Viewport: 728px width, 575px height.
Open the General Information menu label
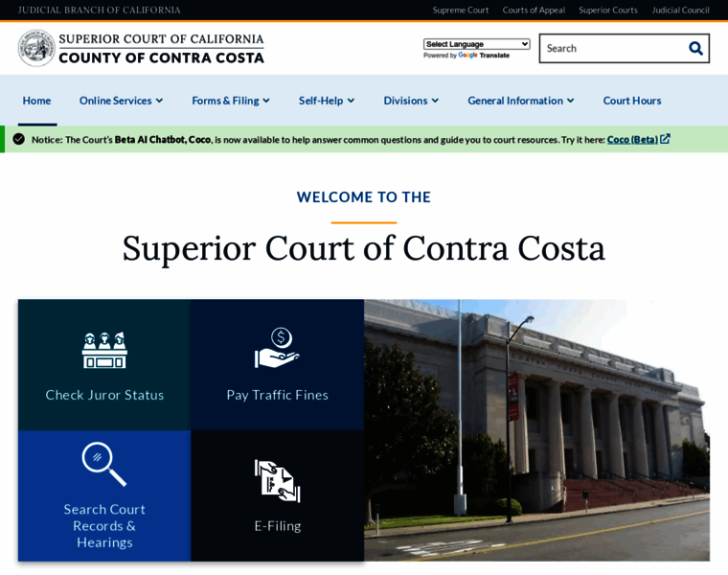click(515, 101)
